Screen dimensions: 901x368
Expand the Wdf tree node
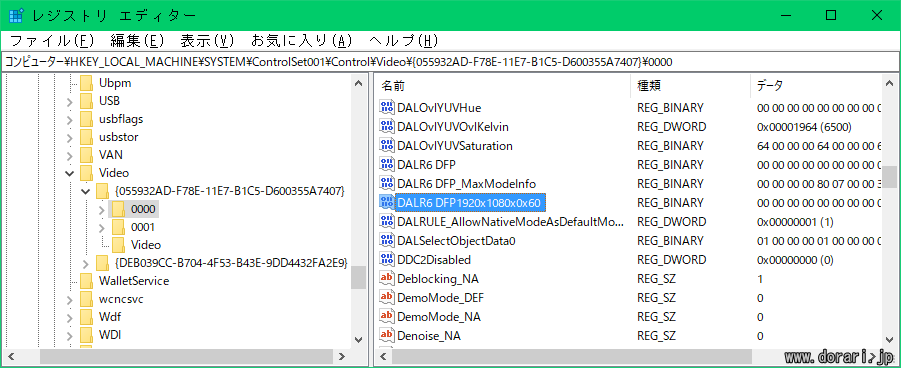[70, 317]
